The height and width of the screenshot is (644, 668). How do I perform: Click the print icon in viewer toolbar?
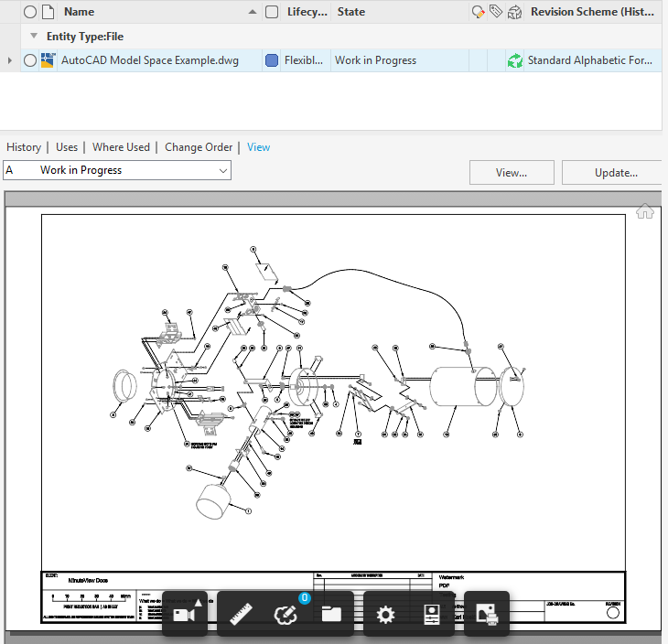tap(487, 615)
